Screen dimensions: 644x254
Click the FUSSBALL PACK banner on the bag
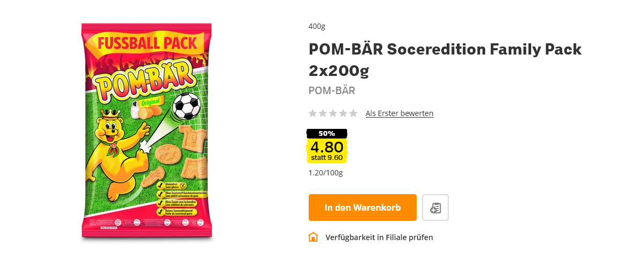pos(148,43)
